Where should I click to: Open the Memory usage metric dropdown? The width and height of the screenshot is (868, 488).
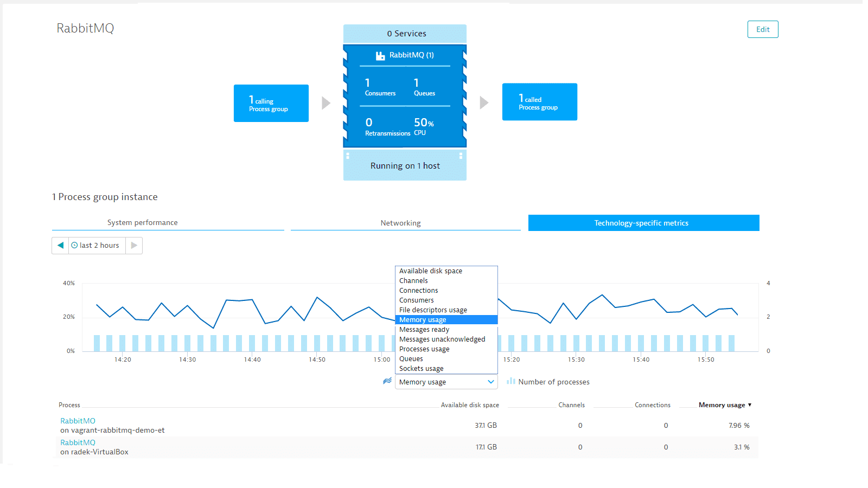(446, 382)
